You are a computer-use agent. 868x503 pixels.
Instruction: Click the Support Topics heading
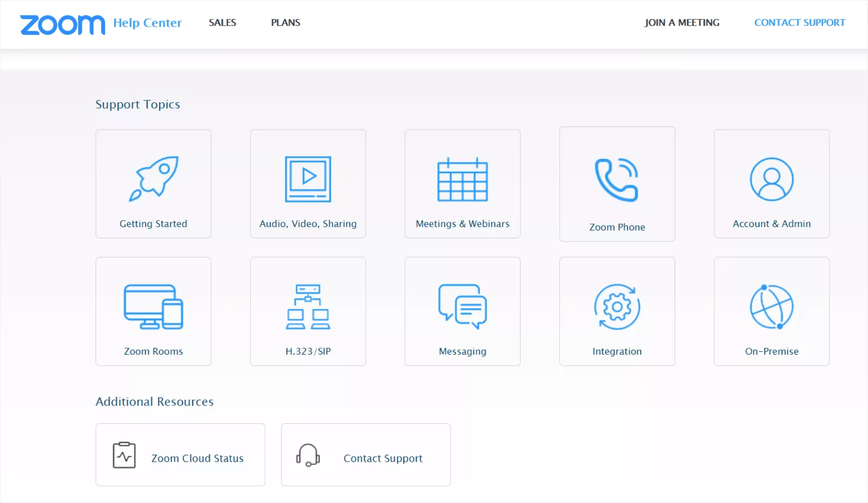click(x=138, y=104)
